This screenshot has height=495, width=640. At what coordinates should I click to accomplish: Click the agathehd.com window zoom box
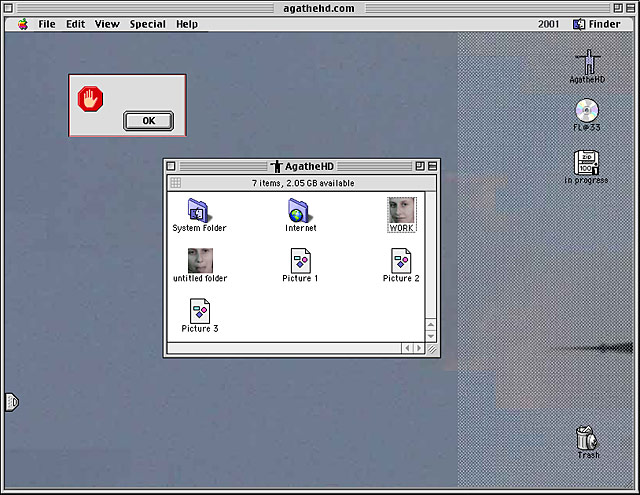tap(618, 8)
